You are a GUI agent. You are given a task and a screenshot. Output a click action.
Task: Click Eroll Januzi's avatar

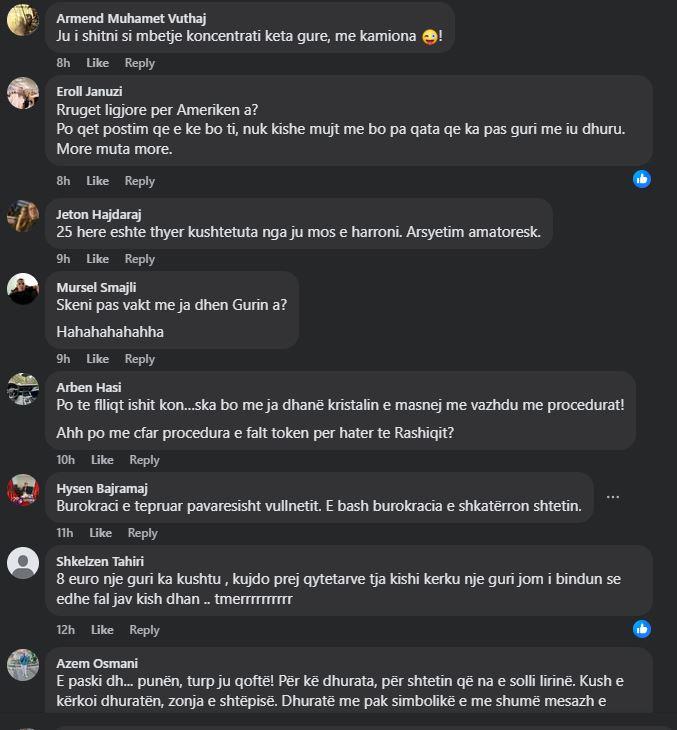point(23,93)
